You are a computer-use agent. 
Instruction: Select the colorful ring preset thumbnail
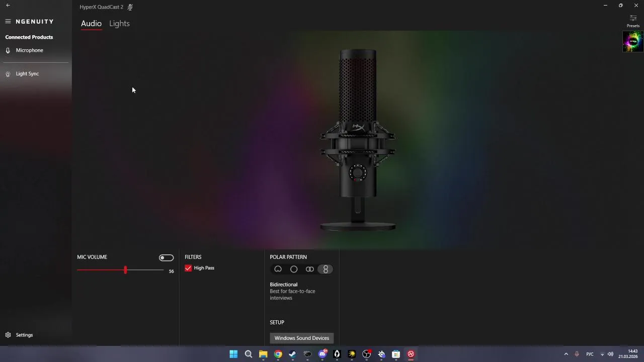pyautogui.click(x=633, y=42)
